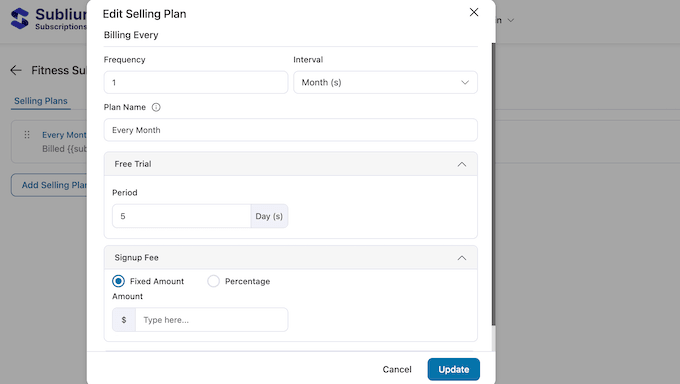Select the Fixed Amount radio button

click(x=118, y=281)
